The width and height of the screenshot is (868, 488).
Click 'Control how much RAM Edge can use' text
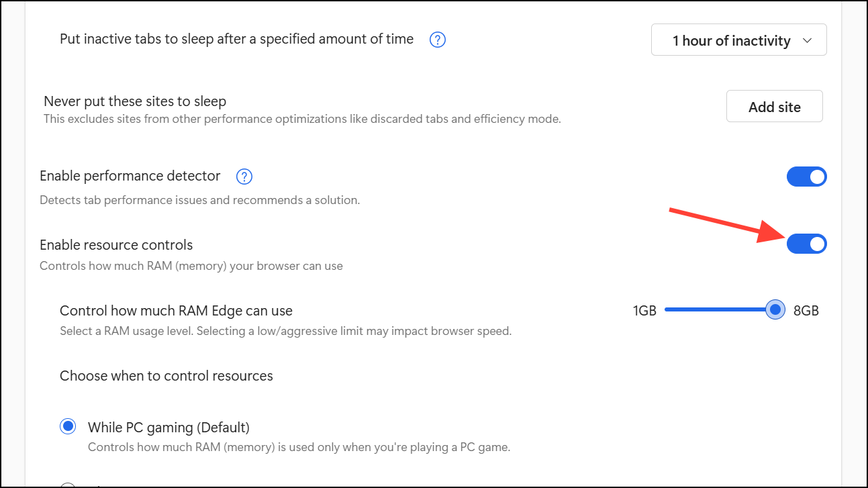(176, 311)
